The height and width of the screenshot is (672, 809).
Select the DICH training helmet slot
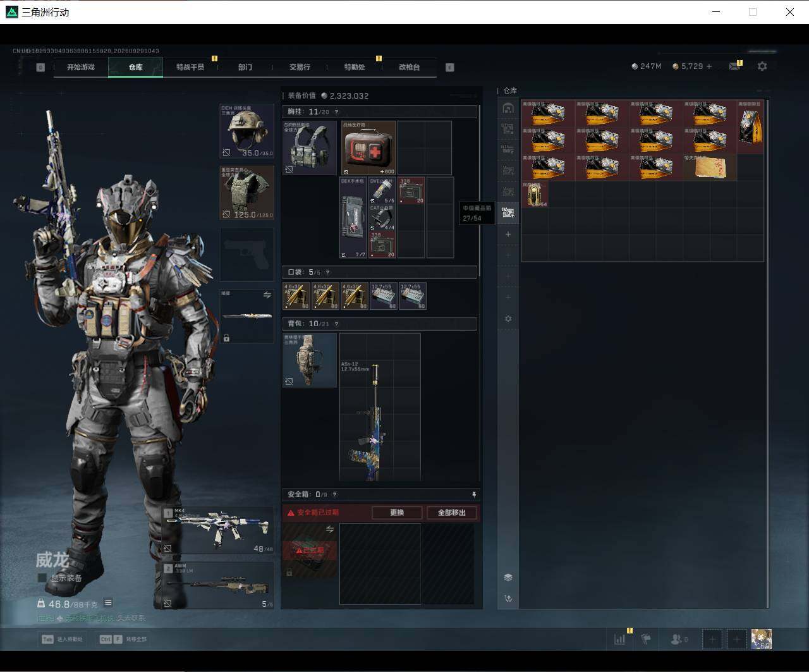[x=246, y=131]
